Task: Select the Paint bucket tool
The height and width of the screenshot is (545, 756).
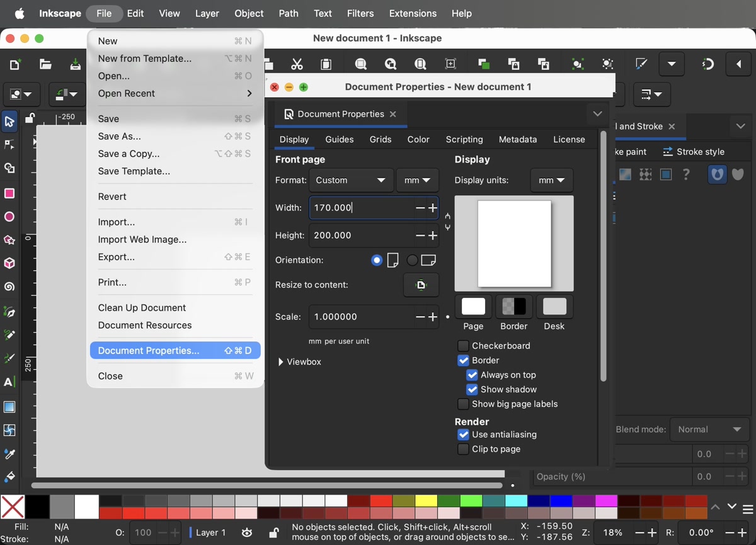Action: (x=9, y=476)
